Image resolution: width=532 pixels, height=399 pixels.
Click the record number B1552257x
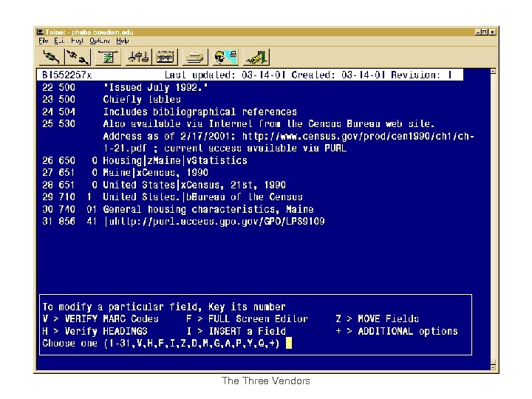point(66,75)
